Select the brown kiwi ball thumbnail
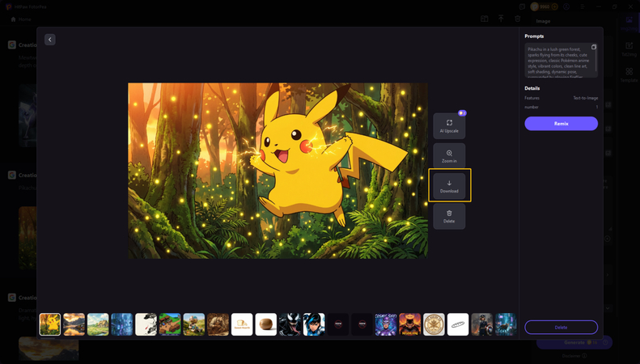640x364 pixels. [265, 324]
